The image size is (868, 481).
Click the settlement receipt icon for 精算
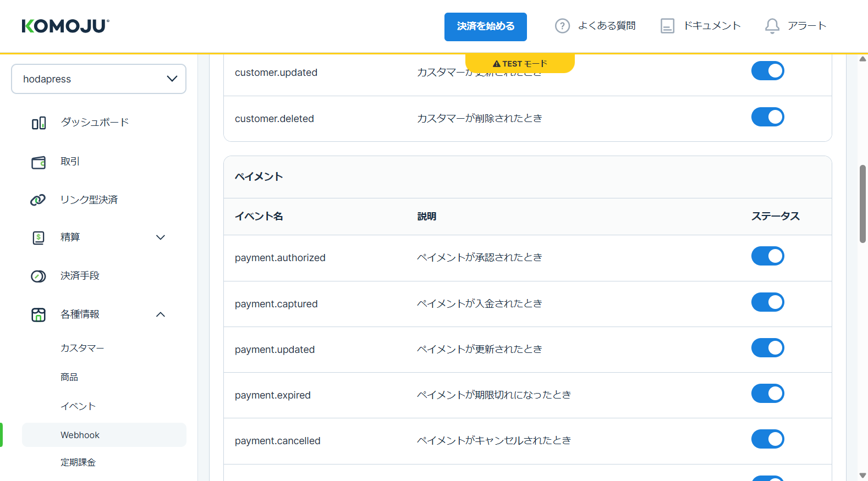39,237
